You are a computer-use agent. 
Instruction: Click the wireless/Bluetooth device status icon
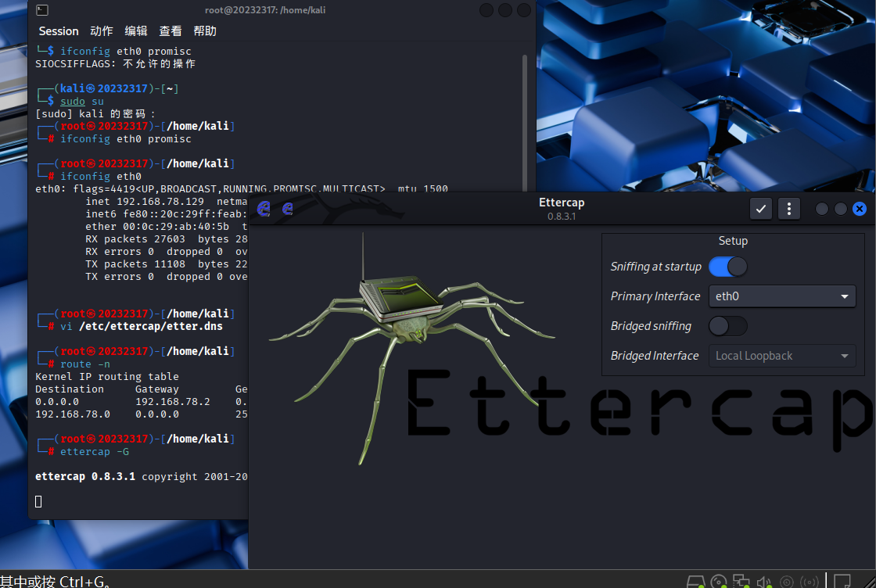tap(810, 581)
